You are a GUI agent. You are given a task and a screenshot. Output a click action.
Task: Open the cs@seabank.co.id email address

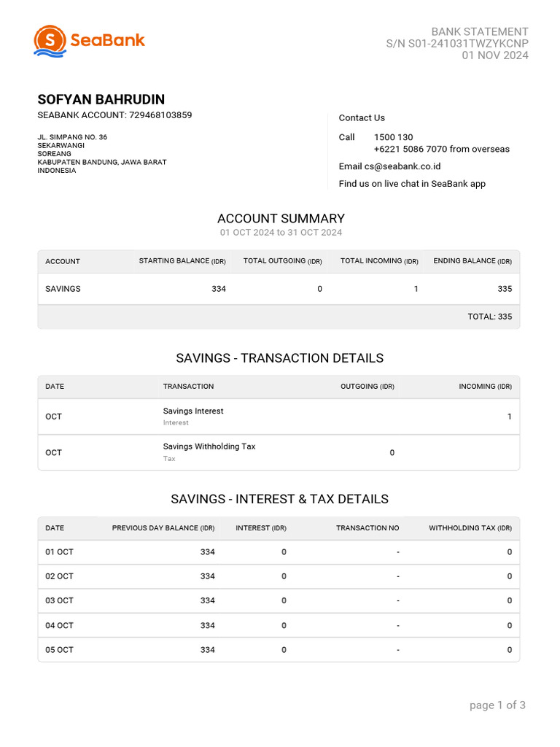click(x=402, y=167)
